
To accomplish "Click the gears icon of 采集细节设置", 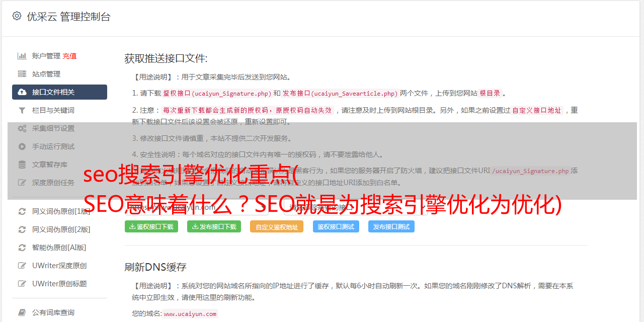I will coord(22,128).
